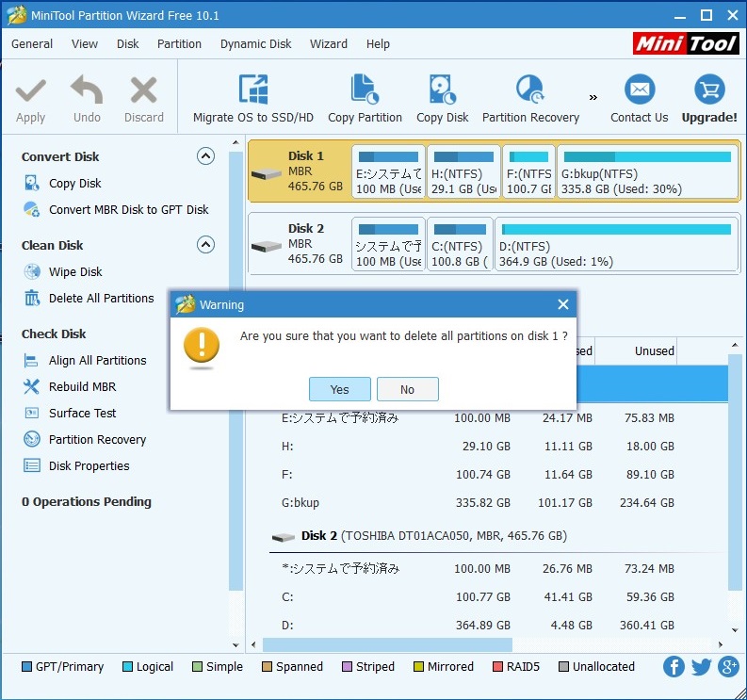Image resolution: width=747 pixels, height=700 pixels.
Task: Click the Discard X icon
Action: point(143,90)
